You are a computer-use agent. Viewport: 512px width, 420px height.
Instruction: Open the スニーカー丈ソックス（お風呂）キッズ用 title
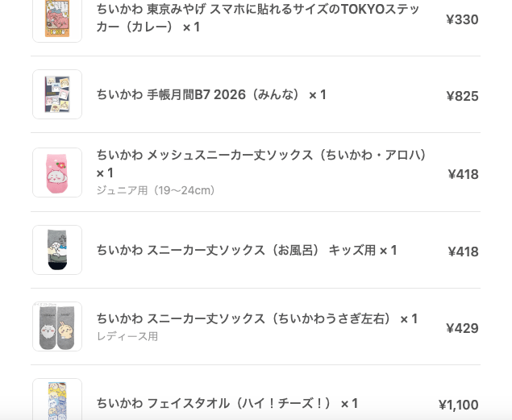click(x=247, y=251)
